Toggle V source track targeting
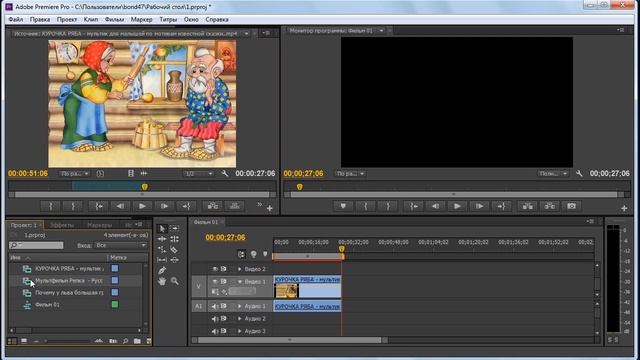Image resolution: width=640 pixels, height=360 pixels. click(x=198, y=286)
